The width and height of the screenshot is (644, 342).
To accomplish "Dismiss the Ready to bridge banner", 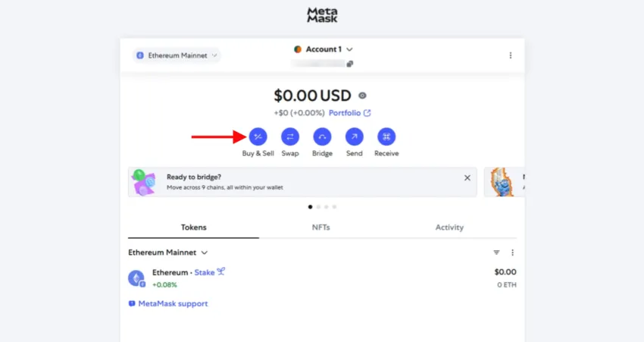I will point(467,177).
